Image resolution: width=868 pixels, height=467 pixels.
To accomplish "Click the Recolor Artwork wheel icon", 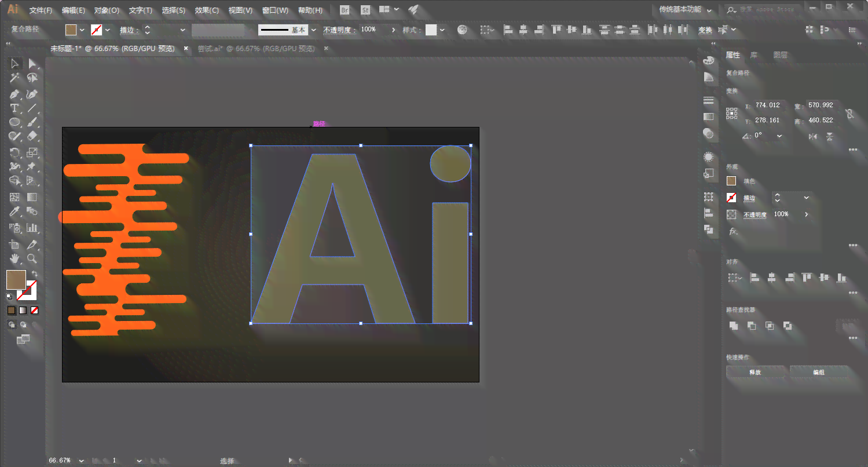I will tap(462, 30).
